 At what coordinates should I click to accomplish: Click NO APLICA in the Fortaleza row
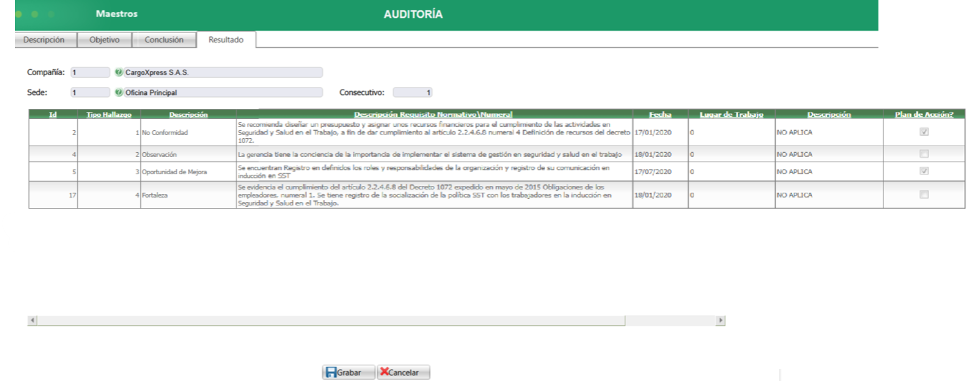pyautogui.click(x=794, y=195)
